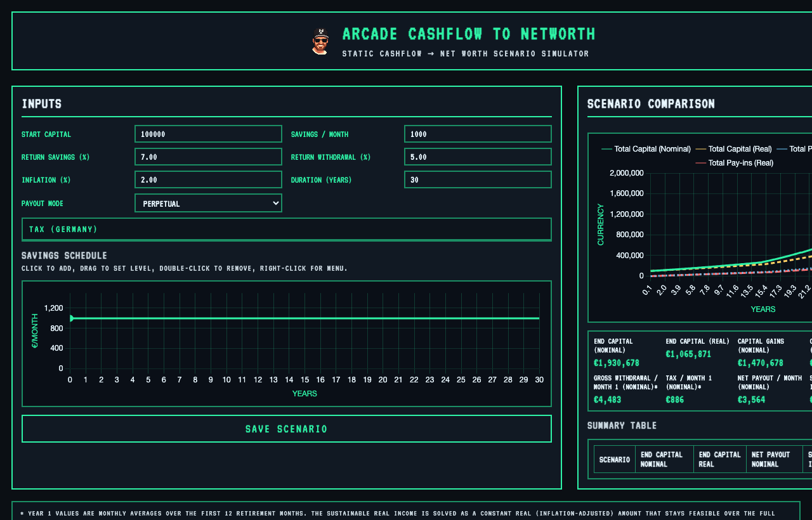812x520 pixels.
Task: Click year 30 on savings schedule axis
Action: coord(539,379)
